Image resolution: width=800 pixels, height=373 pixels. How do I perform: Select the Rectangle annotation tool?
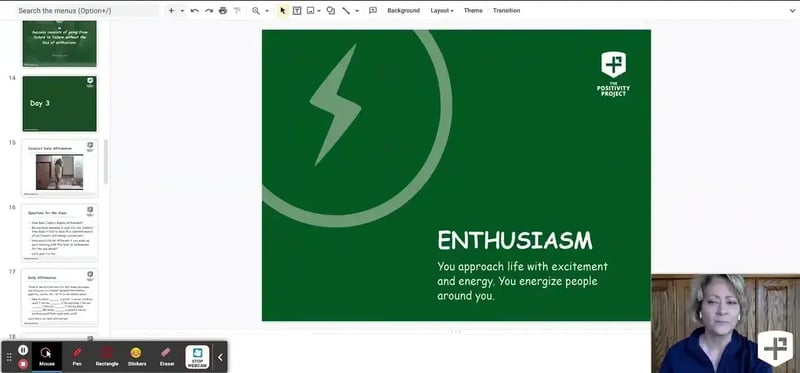(x=107, y=356)
